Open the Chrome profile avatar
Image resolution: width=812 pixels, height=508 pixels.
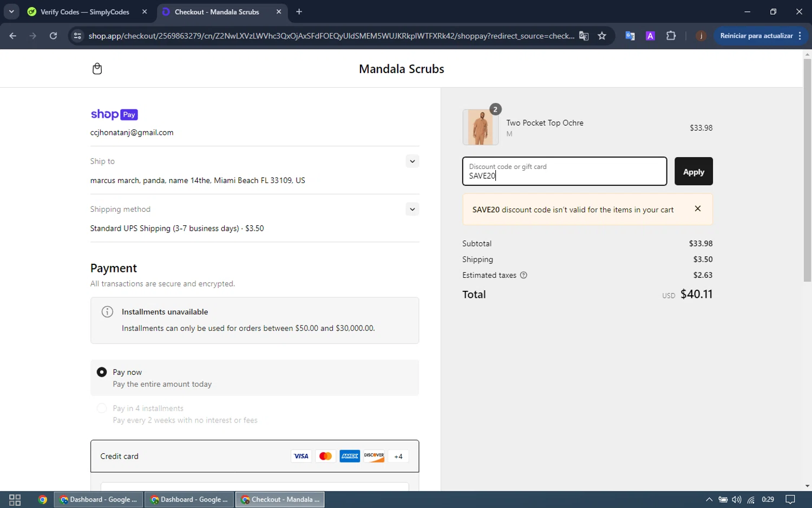(x=701, y=36)
